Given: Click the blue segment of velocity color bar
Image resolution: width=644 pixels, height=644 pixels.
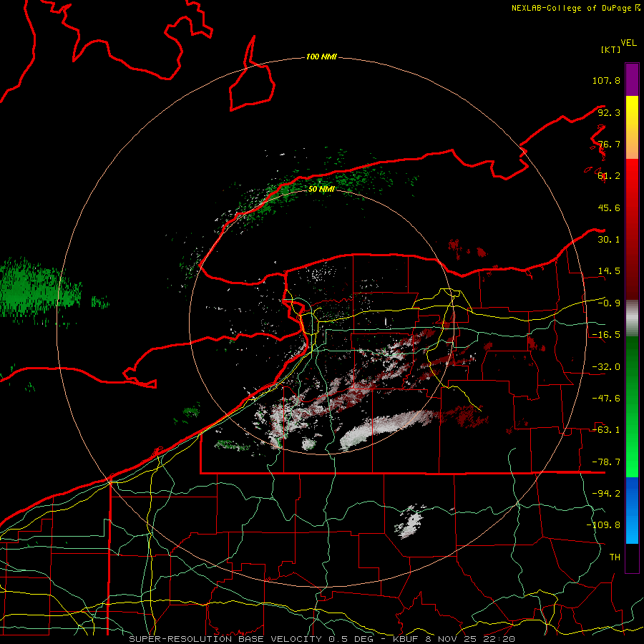Looking at the screenshot, I should point(632,510).
